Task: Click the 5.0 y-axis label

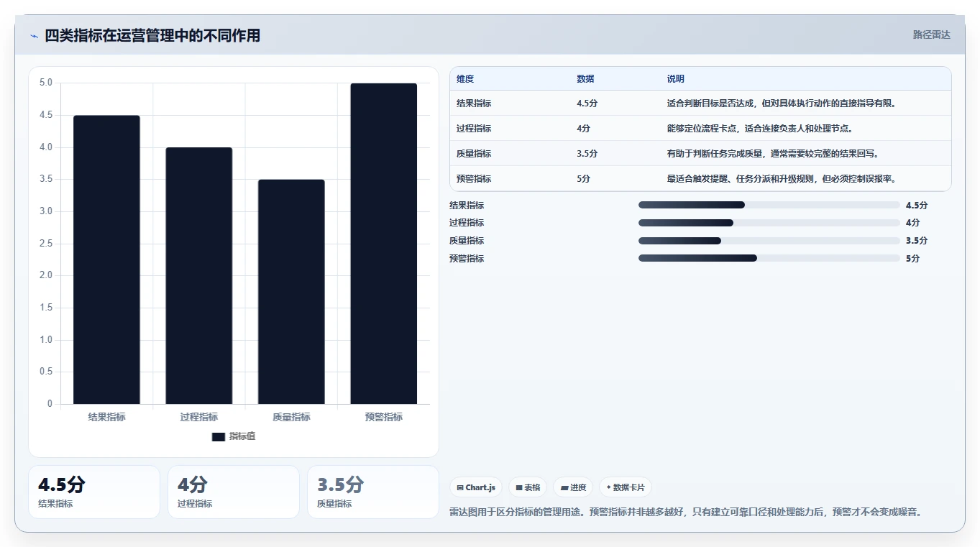Action: (x=46, y=83)
